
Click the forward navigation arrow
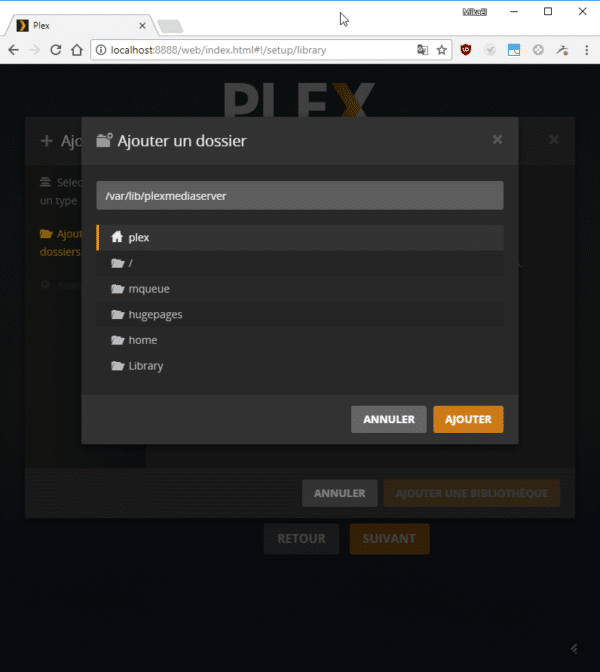pyautogui.click(x=35, y=50)
